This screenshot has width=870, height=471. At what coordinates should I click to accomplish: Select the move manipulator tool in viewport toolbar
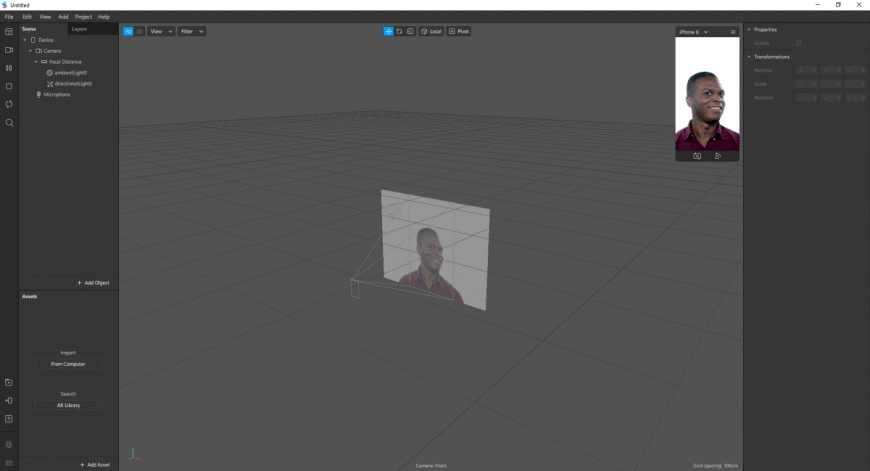pyautogui.click(x=388, y=32)
